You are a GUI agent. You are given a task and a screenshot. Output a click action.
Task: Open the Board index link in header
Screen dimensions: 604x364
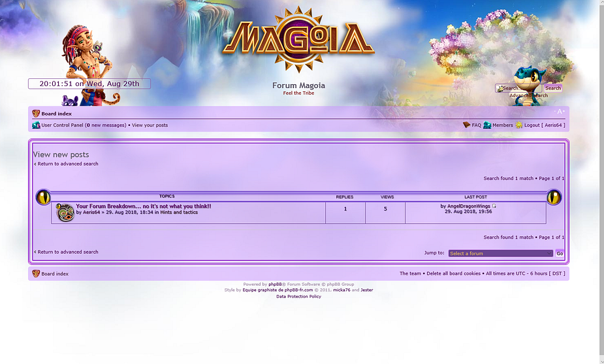(57, 114)
